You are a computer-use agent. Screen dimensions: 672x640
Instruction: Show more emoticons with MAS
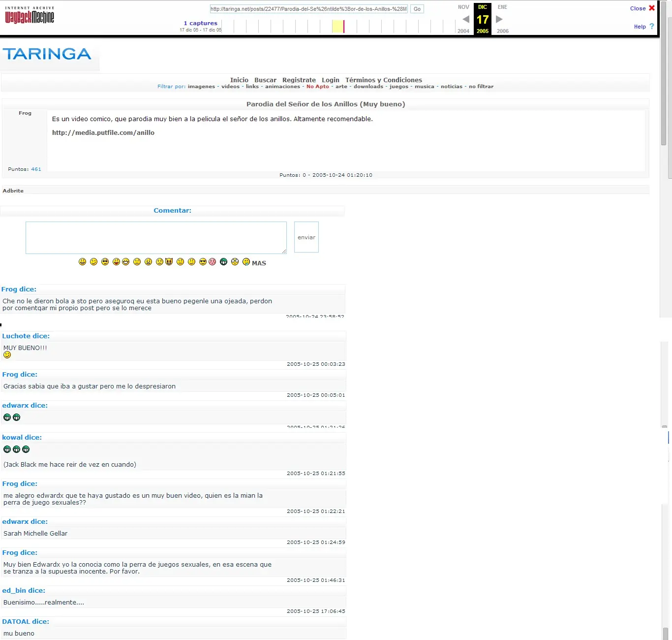click(259, 263)
